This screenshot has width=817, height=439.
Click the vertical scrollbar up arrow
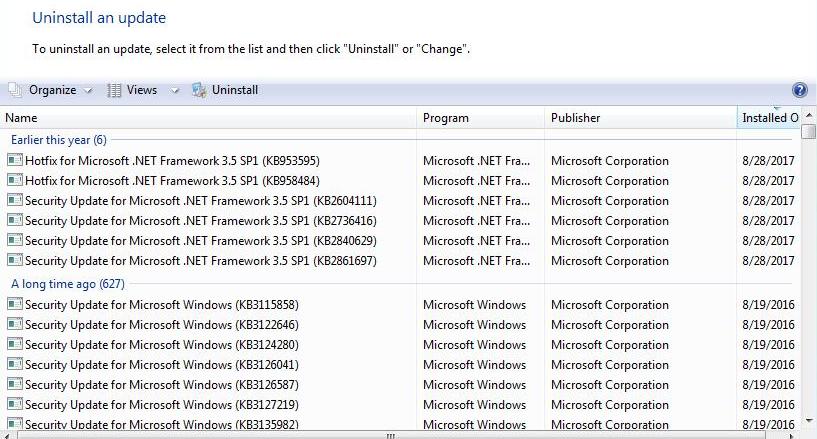click(809, 115)
